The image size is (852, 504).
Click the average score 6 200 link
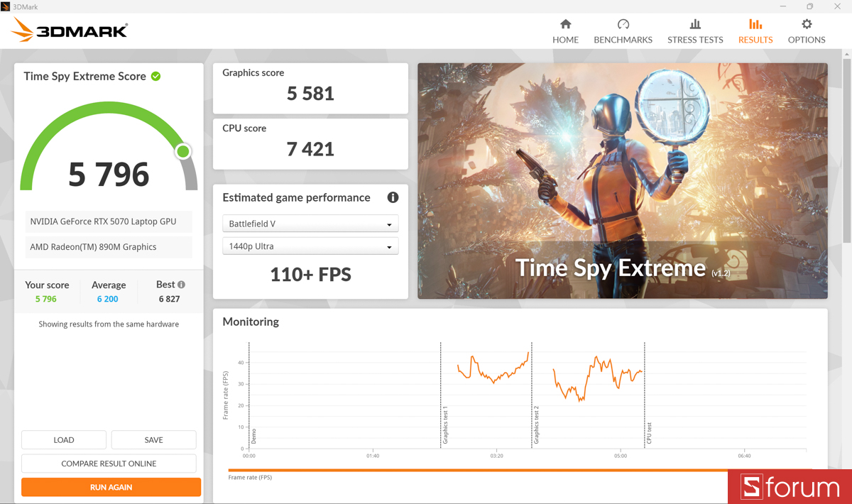click(x=108, y=299)
